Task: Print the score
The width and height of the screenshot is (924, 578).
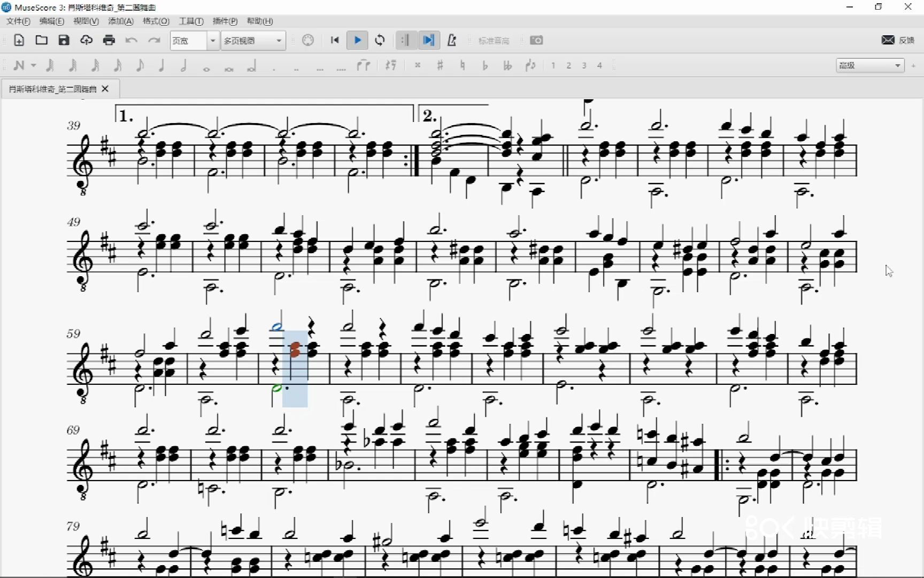Action: [109, 40]
